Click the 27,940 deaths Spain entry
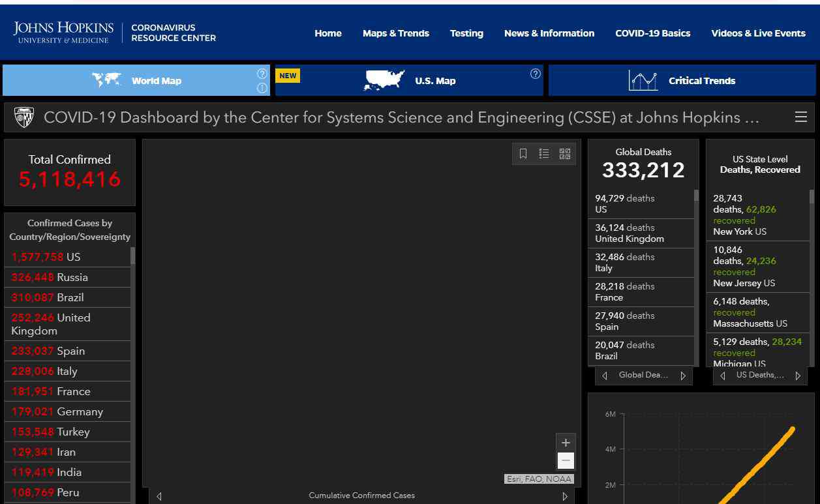The image size is (820, 504). coord(641,321)
